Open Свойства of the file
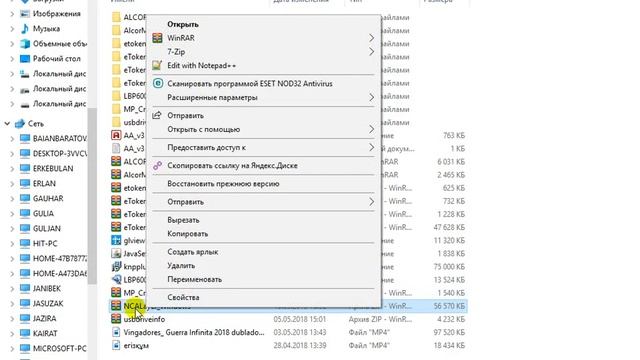Viewport: 640px width, 360px height. [x=263, y=298]
